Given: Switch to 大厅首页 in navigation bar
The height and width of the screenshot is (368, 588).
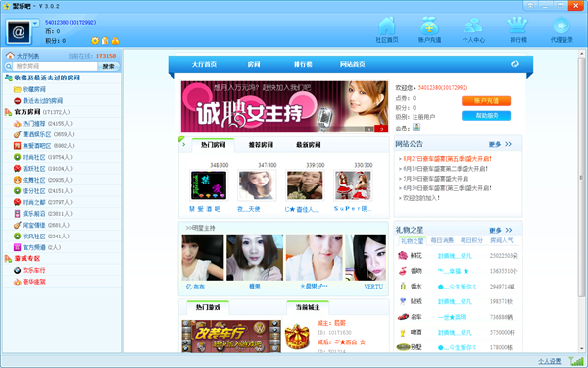Looking at the screenshot, I should (x=204, y=64).
